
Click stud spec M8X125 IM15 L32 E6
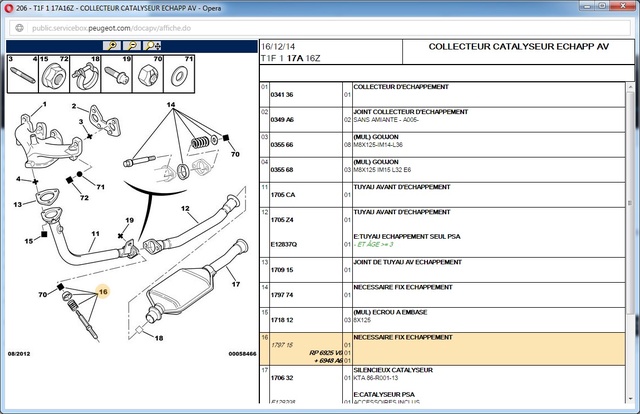click(x=382, y=170)
